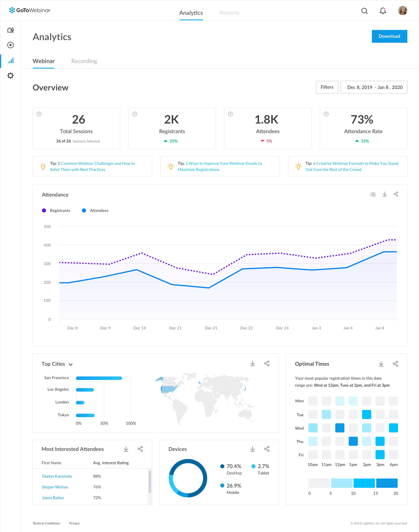Click the Total Sessions card
The width and height of the screenshot is (419, 532).
point(76,128)
